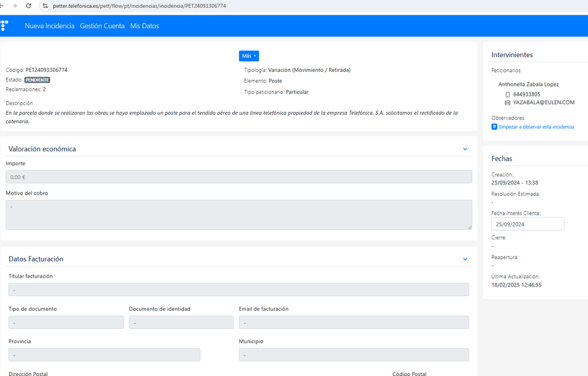Viewport: 588px width, 376px height.
Task: Click the Motivo del cobro text area
Action: click(x=238, y=215)
